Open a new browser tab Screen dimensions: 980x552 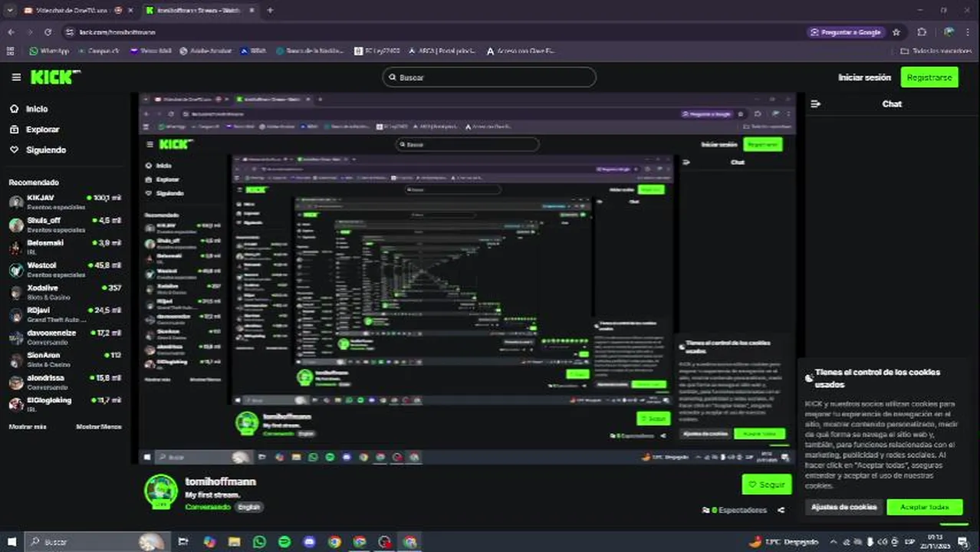[270, 10]
